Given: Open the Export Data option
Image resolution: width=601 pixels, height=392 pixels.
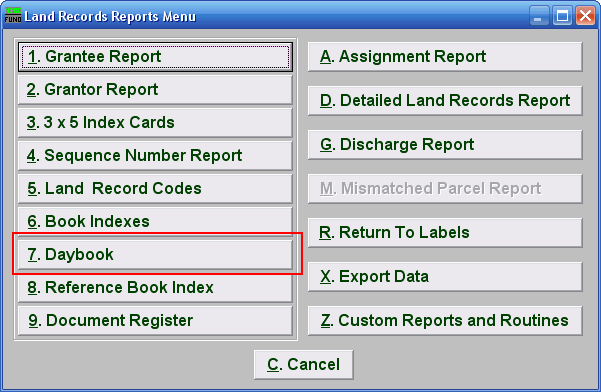Looking at the screenshot, I should pos(445,277).
